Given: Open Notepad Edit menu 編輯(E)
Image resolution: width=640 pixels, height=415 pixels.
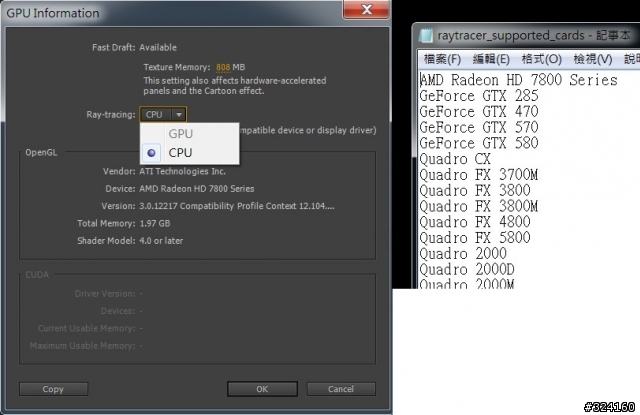Looking at the screenshot, I should [491, 59].
